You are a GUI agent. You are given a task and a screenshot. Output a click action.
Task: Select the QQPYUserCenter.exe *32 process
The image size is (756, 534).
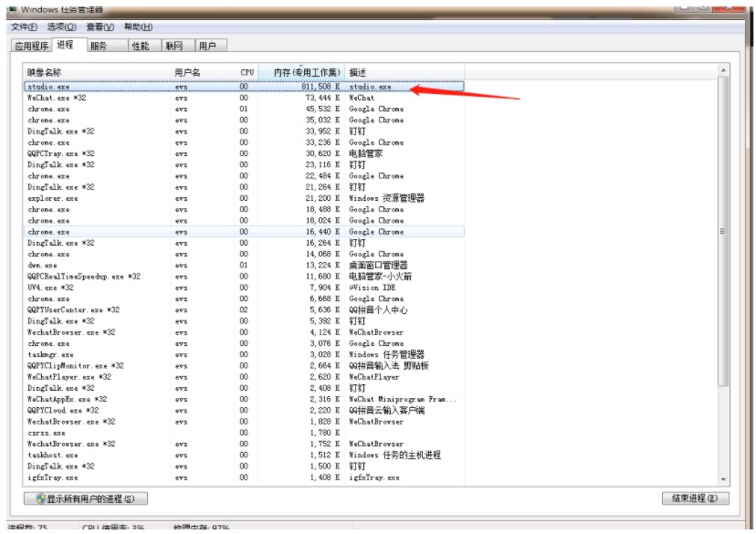coord(244,309)
